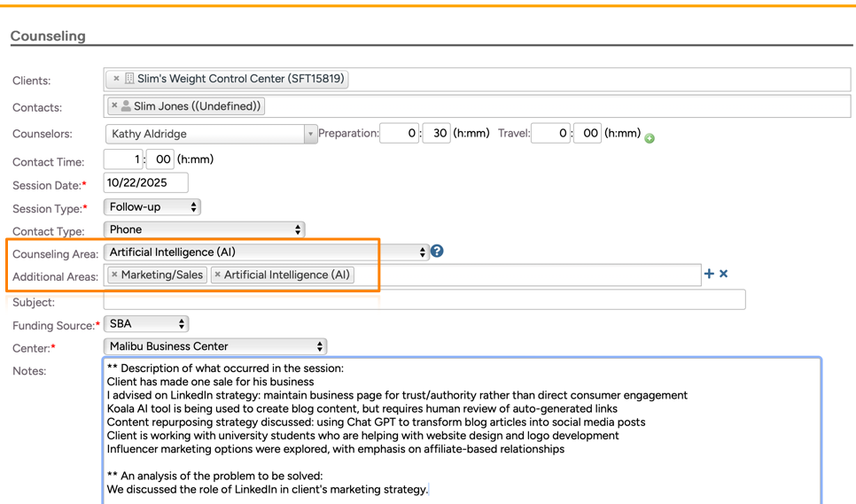Remove Artificial Intelligence (AI) additional area tag
Screen dimensions: 856x504
pos(218,275)
